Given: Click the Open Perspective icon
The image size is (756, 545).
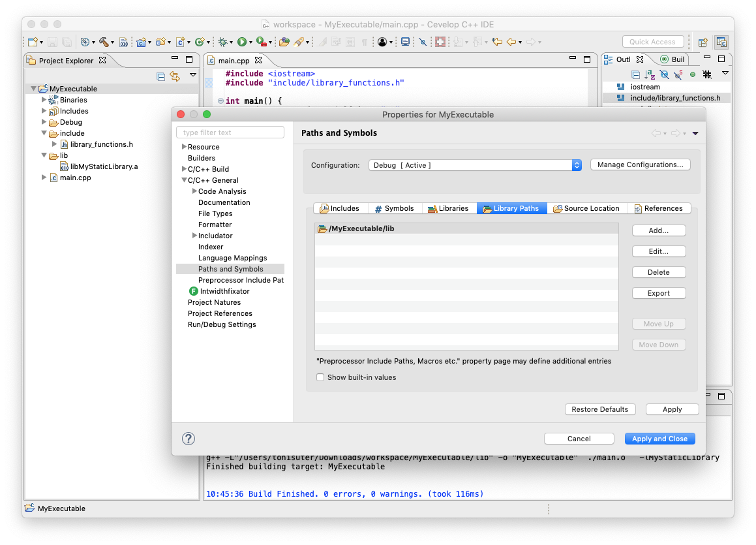Looking at the screenshot, I should coord(703,42).
